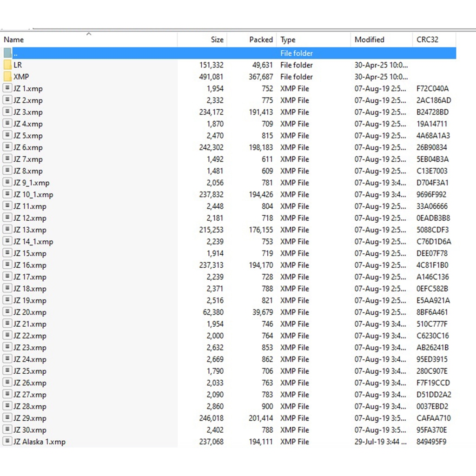Click the Type column header

[288, 40]
